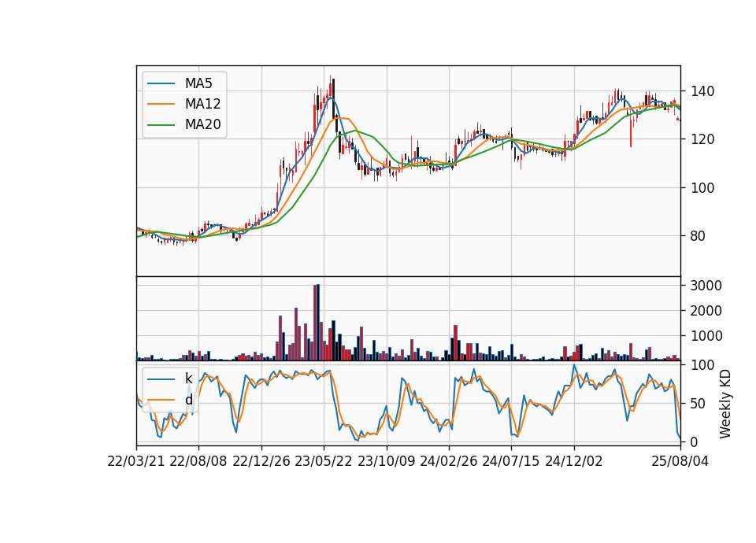
Task: Click the 80 price axis tick
Action: pyautogui.click(x=699, y=236)
